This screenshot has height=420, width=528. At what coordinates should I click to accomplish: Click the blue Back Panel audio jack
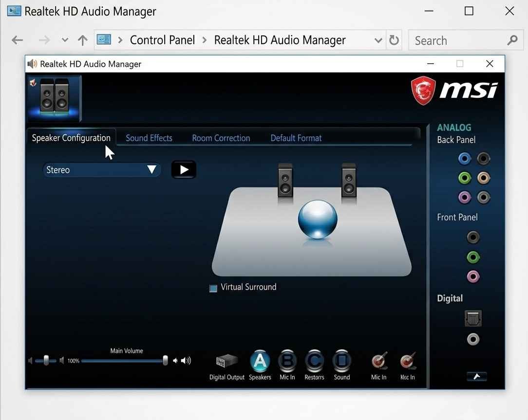pos(464,159)
